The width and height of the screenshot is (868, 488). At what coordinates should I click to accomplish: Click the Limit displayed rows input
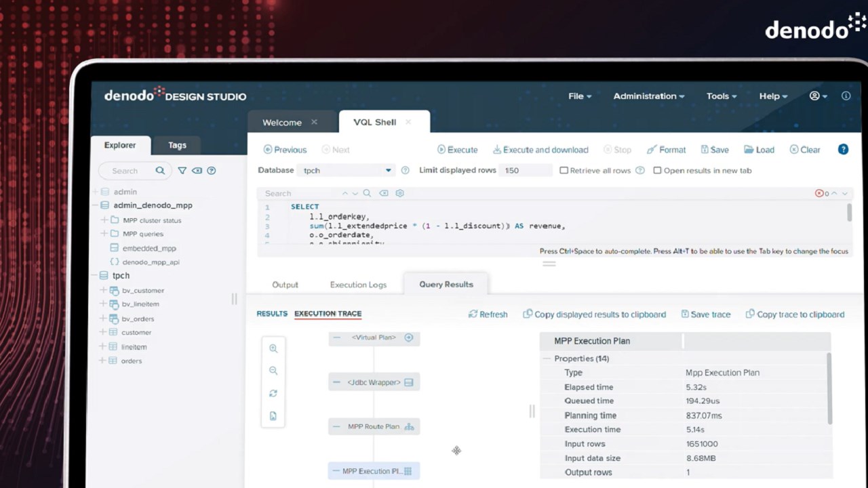(x=526, y=171)
